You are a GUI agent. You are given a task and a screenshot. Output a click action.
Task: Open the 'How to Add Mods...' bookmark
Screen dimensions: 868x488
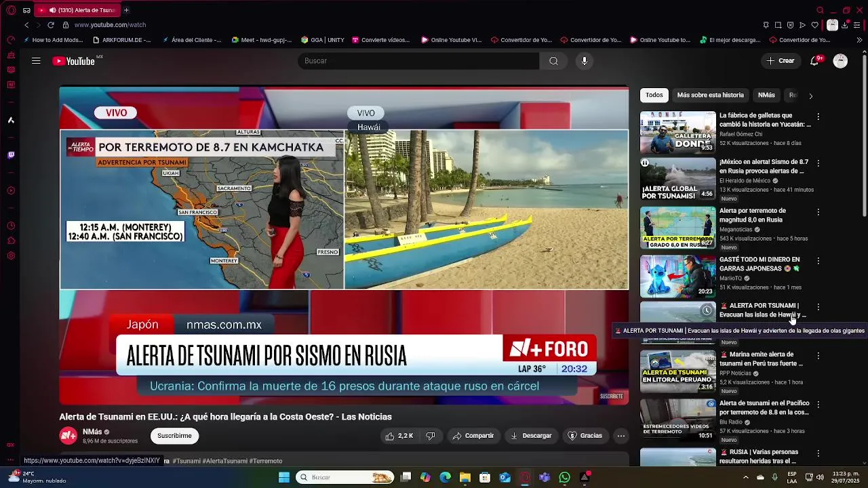coord(53,40)
